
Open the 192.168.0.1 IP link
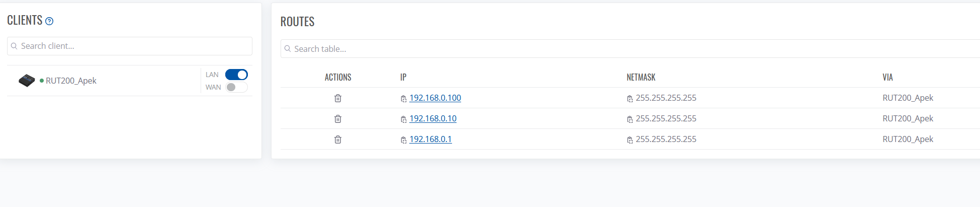pos(430,139)
